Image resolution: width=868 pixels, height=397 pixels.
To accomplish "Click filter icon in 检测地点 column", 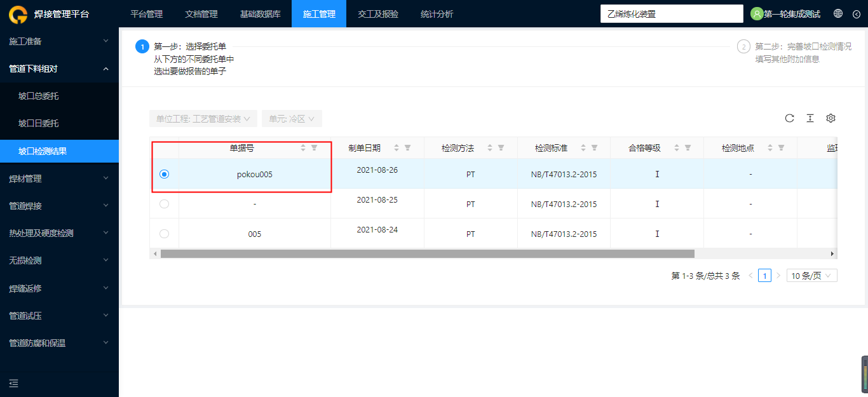I will click(781, 148).
